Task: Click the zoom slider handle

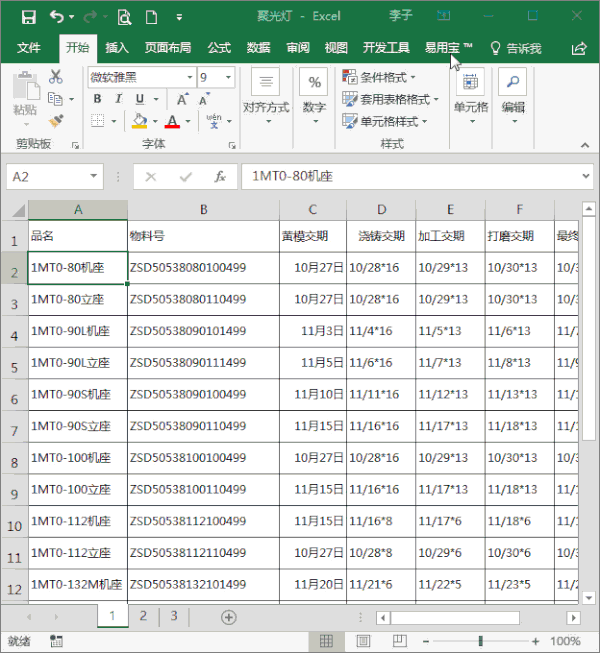Action: [480, 641]
